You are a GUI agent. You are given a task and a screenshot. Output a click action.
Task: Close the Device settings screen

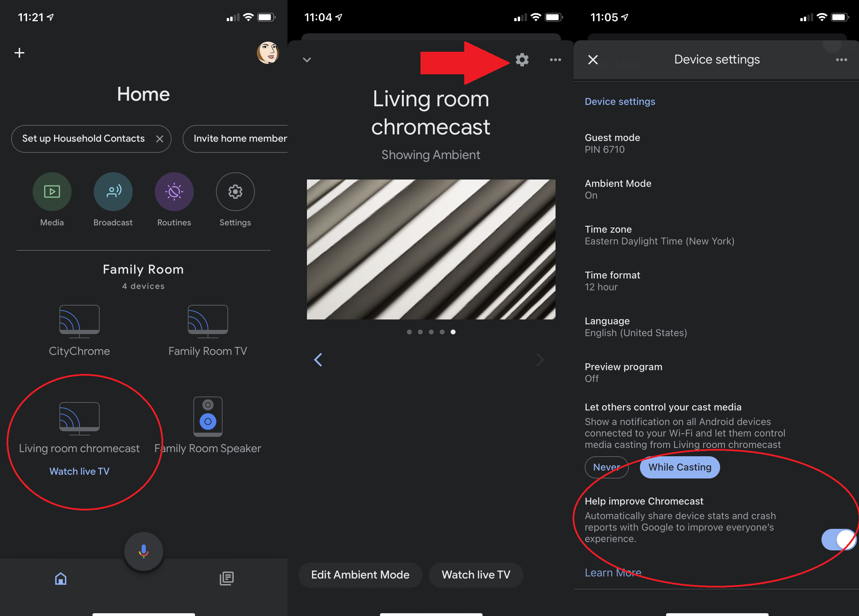point(593,60)
